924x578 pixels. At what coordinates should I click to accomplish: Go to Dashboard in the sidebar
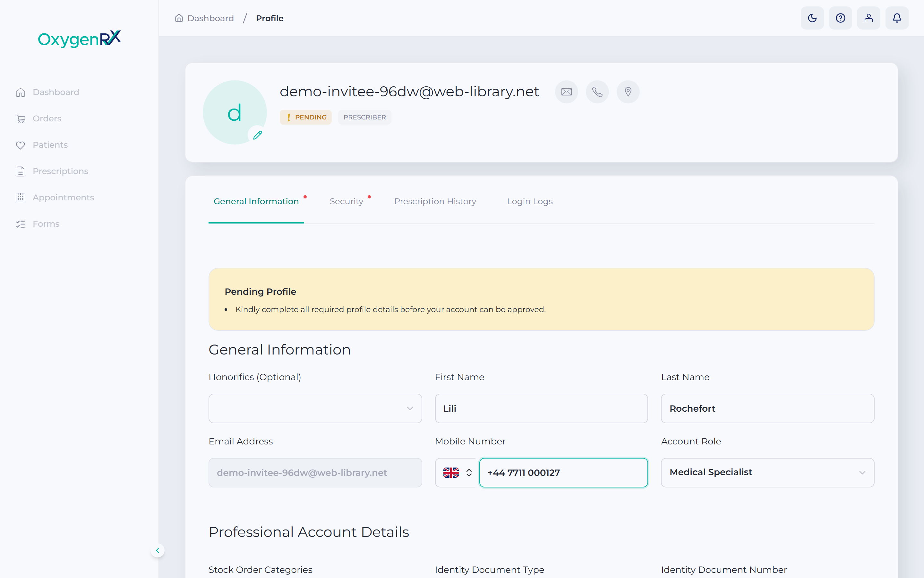point(56,92)
